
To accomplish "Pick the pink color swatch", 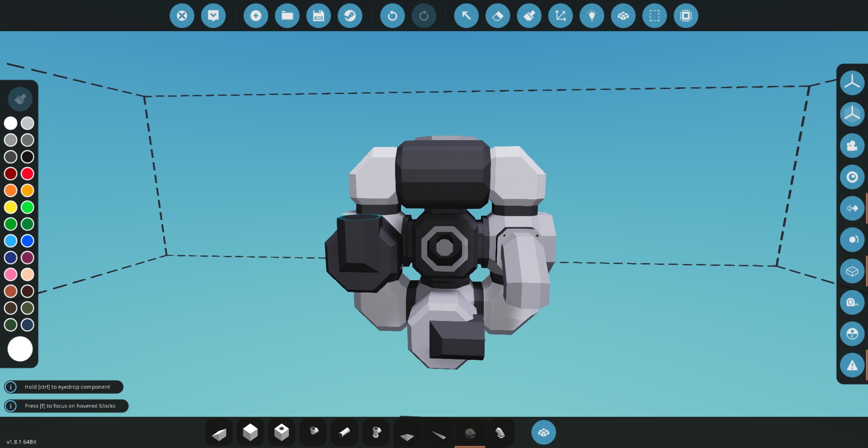I will tap(11, 274).
